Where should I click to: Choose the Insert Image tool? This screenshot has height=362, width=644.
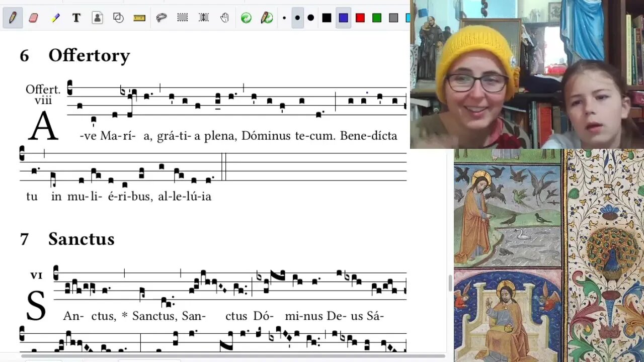98,18
